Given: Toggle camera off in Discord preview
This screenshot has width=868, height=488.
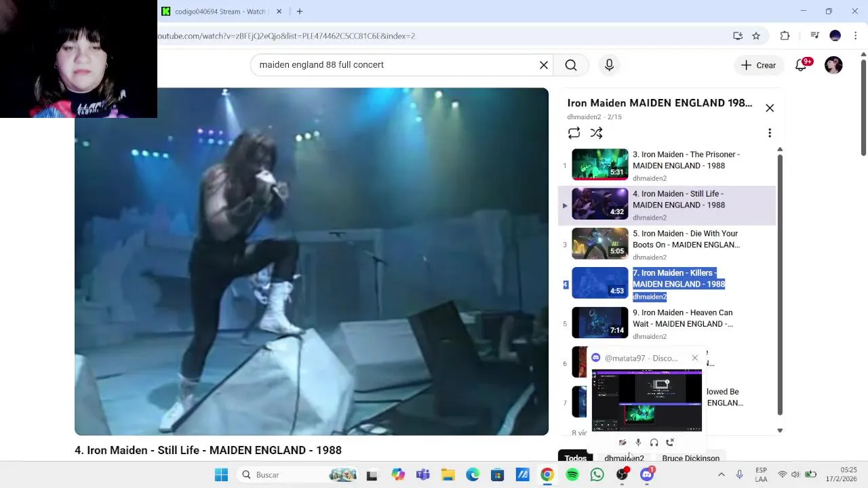Looking at the screenshot, I should [x=623, y=443].
